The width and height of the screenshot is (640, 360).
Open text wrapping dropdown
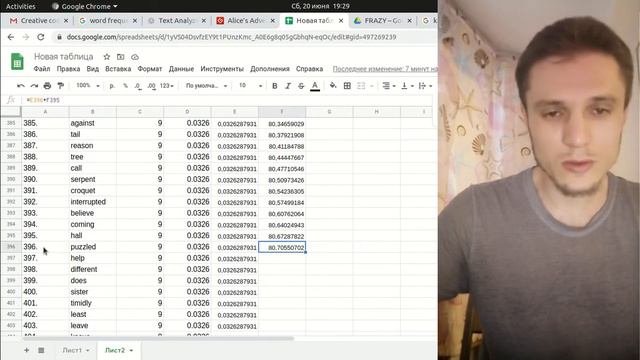tap(425, 86)
